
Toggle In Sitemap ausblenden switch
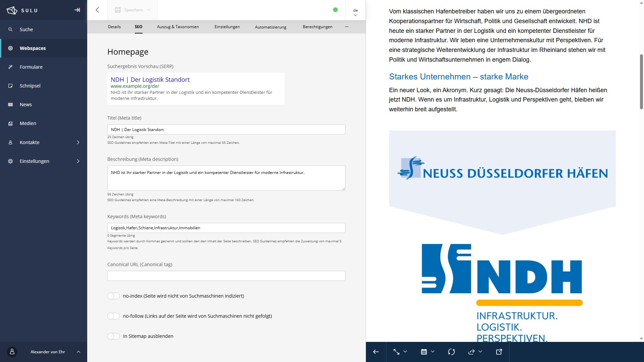(x=113, y=336)
